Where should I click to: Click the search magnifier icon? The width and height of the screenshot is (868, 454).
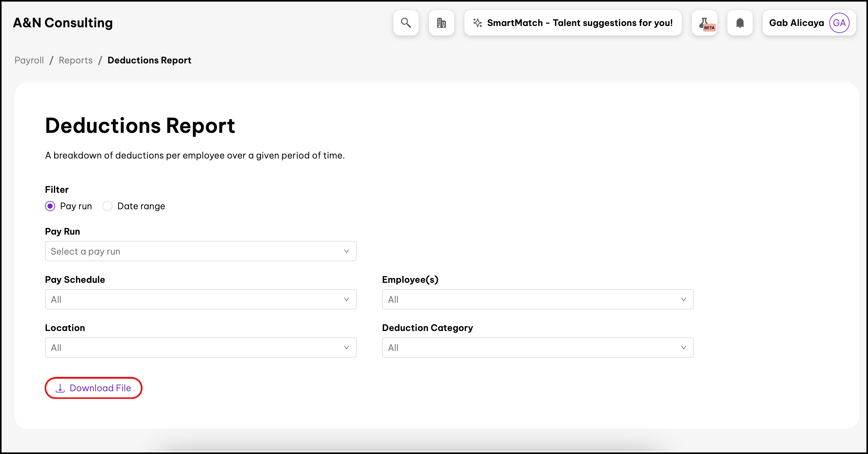coord(406,23)
